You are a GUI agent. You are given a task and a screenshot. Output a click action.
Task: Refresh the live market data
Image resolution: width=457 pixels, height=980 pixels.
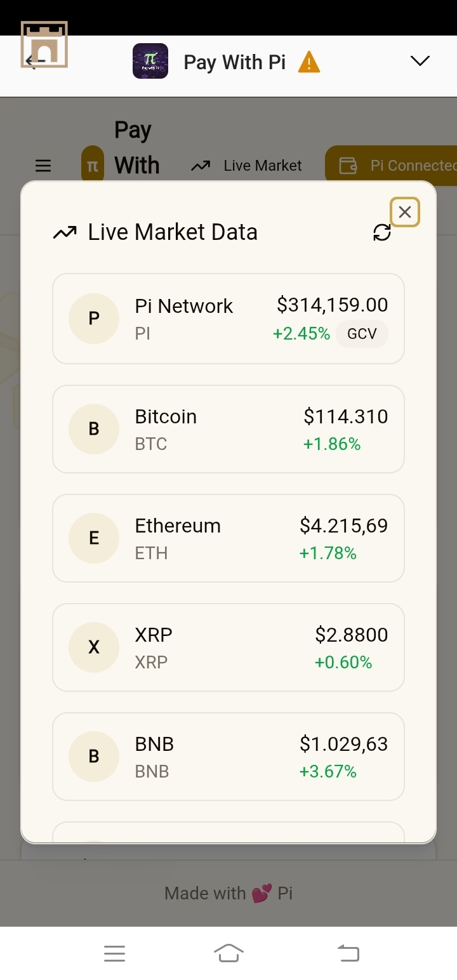382,233
